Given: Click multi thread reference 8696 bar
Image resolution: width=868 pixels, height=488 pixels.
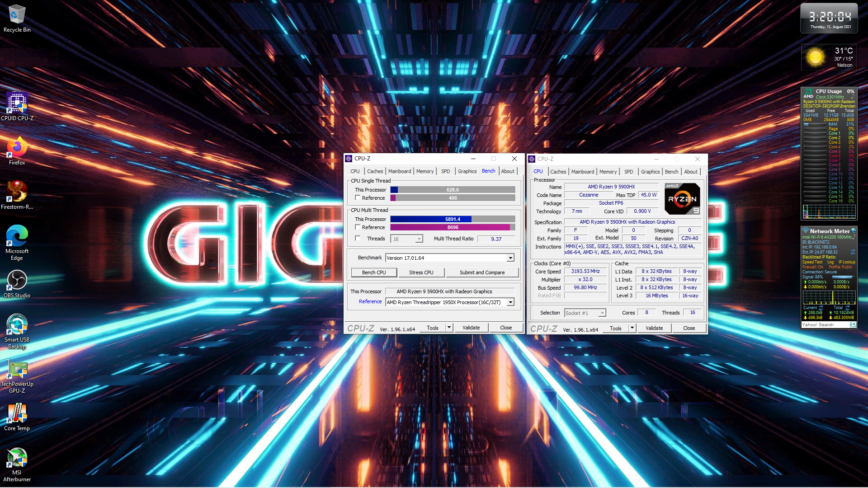Looking at the screenshot, I should coord(453,227).
